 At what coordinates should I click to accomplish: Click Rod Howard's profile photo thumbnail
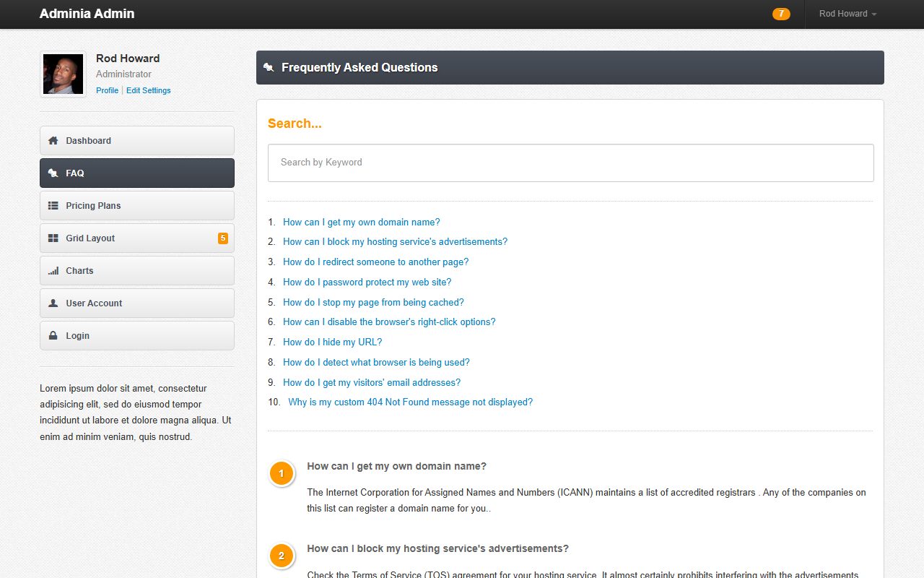tap(63, 74)
